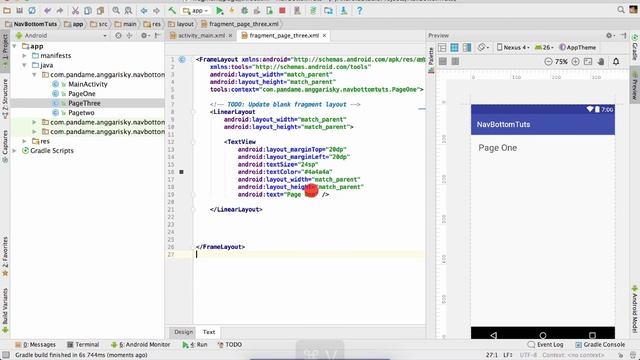Open the TODO tool window
The image size is (640, 360).
[230, 344]
